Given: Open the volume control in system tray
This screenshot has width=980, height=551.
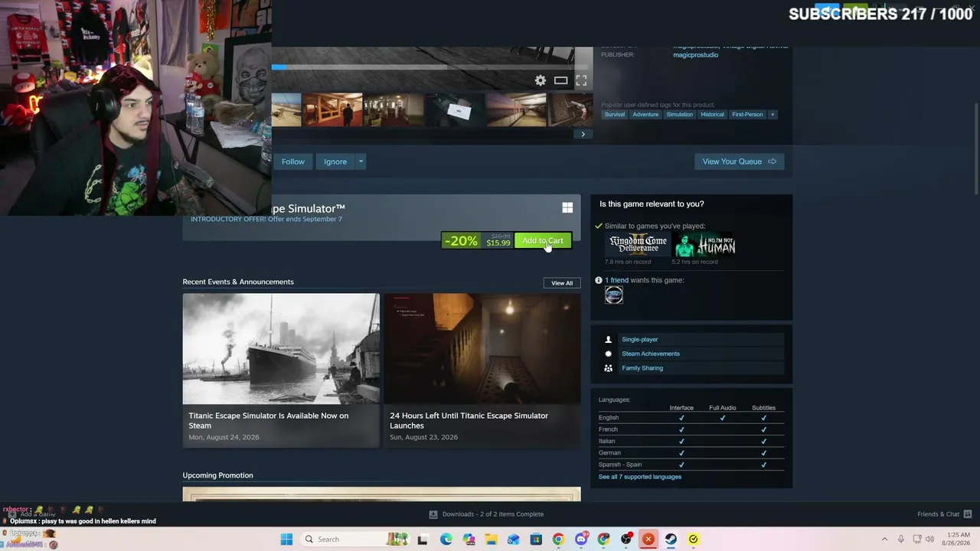Looking at the screenshot, I should (x=931, y=540).
